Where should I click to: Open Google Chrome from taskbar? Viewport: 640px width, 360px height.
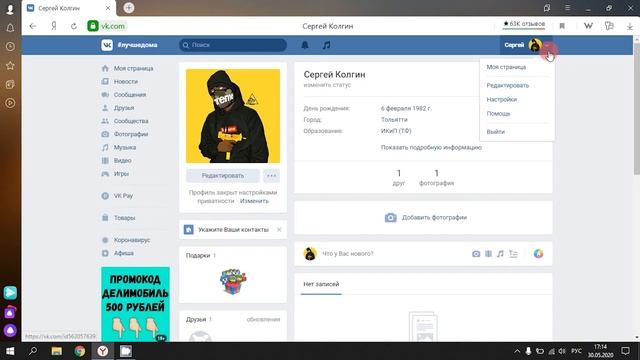pyautogui.click(x=80, y=351)
